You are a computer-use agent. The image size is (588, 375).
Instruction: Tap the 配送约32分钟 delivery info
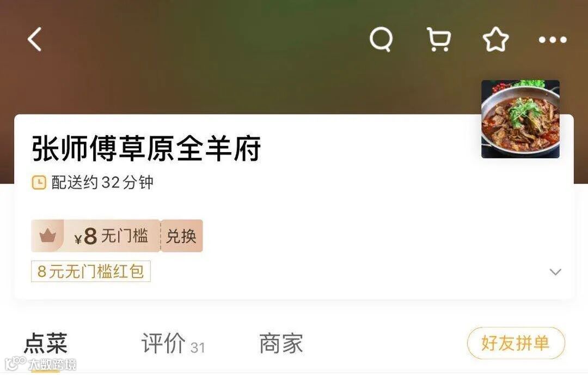point(102,183)
